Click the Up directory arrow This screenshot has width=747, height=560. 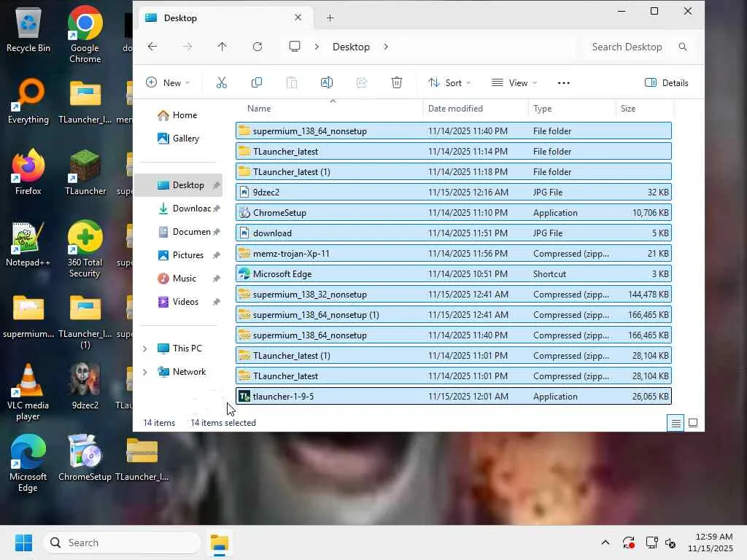[x=222, y=47]
